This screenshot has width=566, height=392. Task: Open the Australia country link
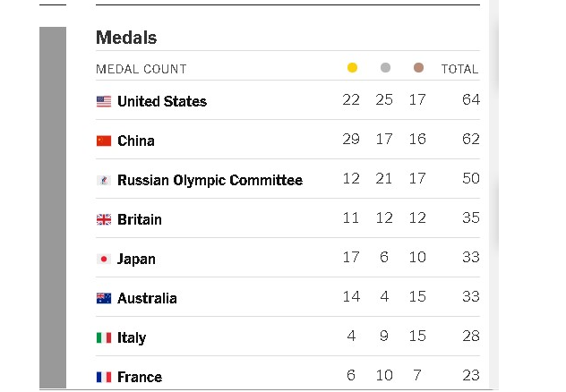(x=147, y=298)
